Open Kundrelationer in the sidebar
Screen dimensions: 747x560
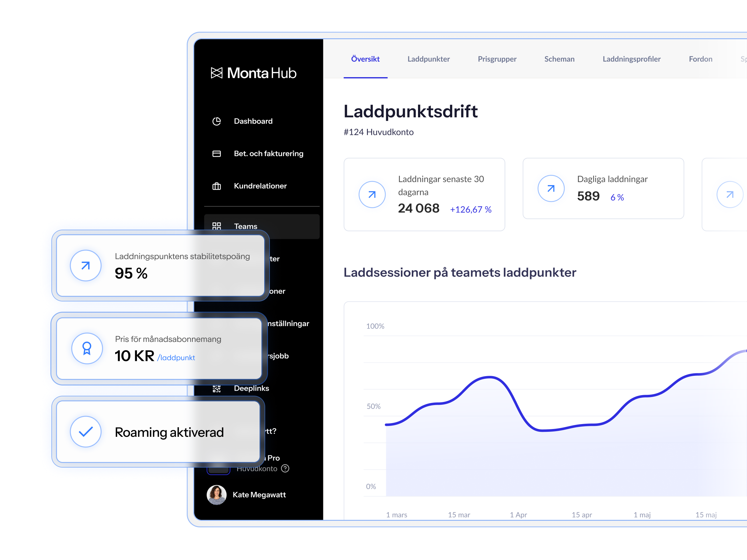[x=261, y=186]
